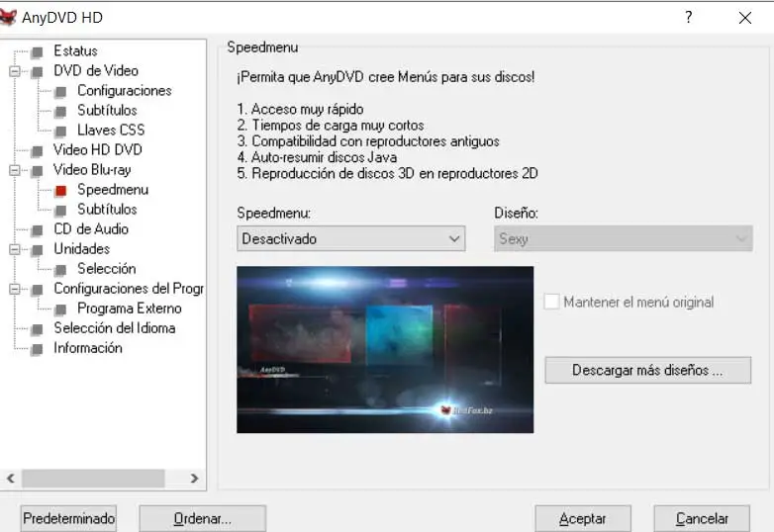Select Selección del Idioma tree item
This screenshot has width=774, height=532.
tap(115, 328)
